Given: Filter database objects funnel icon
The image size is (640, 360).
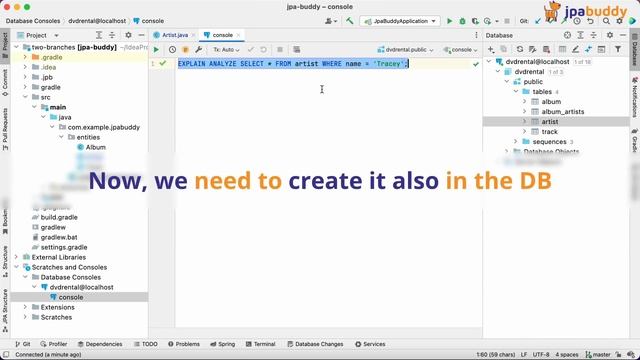Looking at the screenshot, I should point(618,49).
